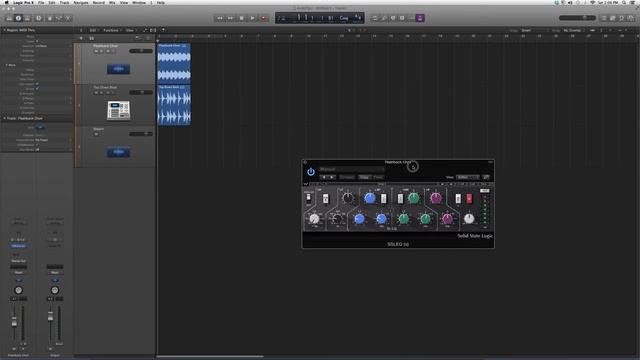Click the Wi-Fi status icon in the menu bar
Screen dimensions: 640x360
(x=593, y=2)
